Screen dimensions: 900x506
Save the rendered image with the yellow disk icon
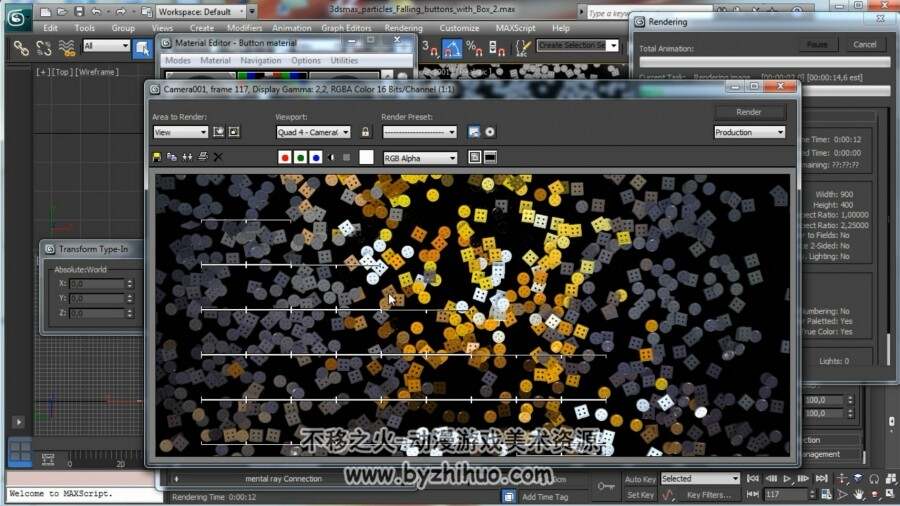157,157
